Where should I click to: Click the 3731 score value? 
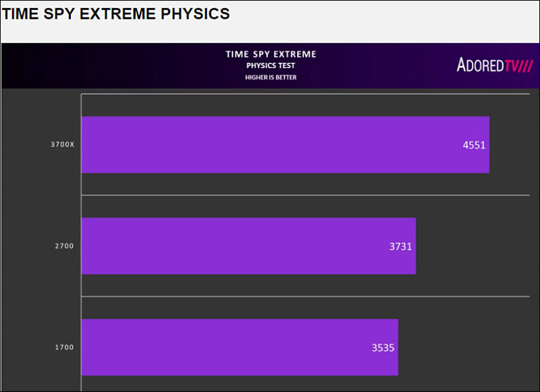point(400,246)
